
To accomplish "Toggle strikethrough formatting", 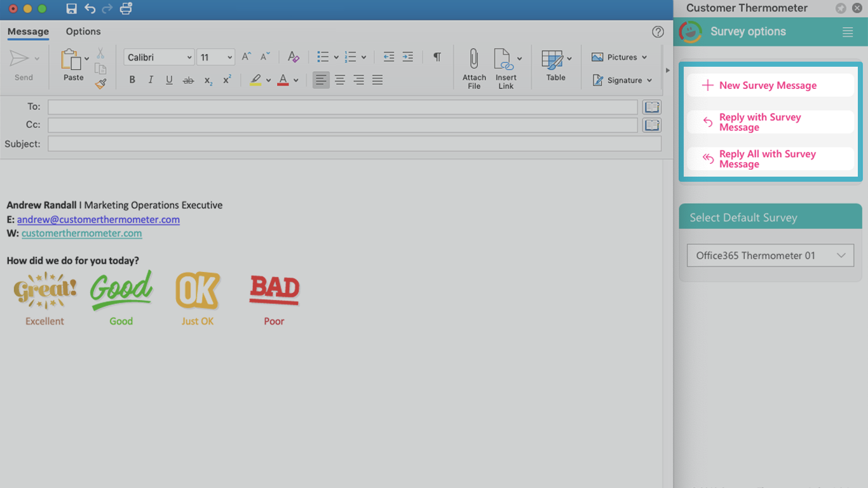I will [188, 80].
